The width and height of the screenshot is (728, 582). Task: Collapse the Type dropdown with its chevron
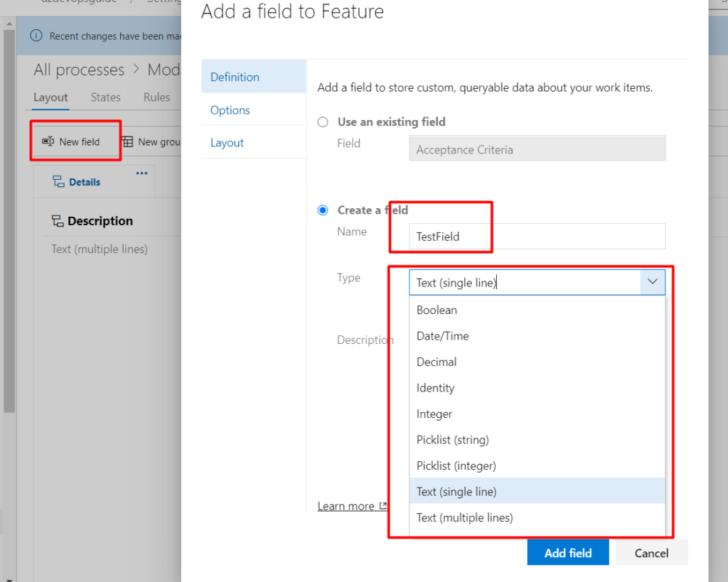point(653,282)
